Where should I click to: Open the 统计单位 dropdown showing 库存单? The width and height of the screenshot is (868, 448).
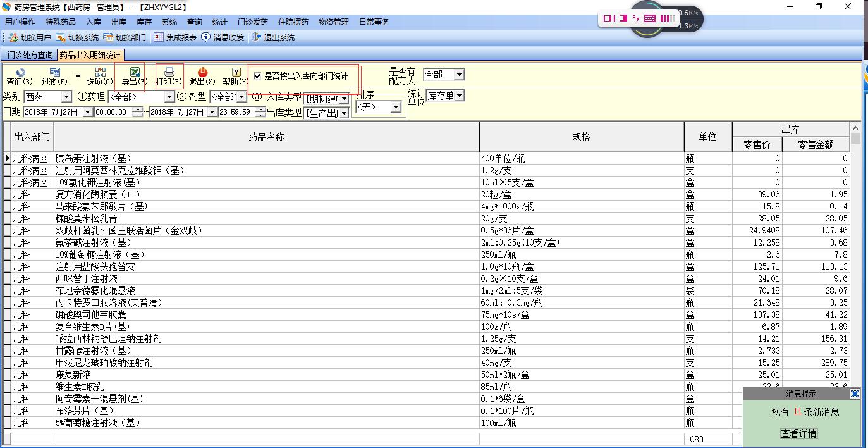(x=459, y=96)
